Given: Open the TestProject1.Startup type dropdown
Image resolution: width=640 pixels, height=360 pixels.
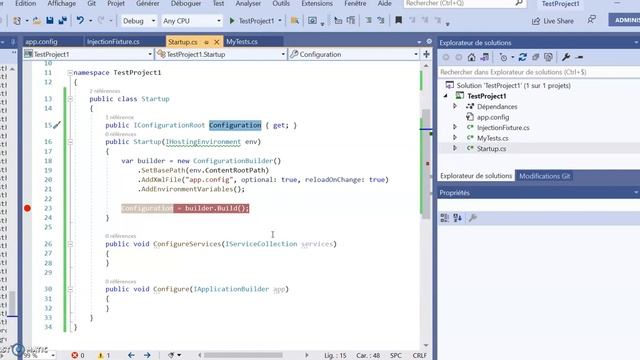Looking at the screenshot, I should click(221, 54).
